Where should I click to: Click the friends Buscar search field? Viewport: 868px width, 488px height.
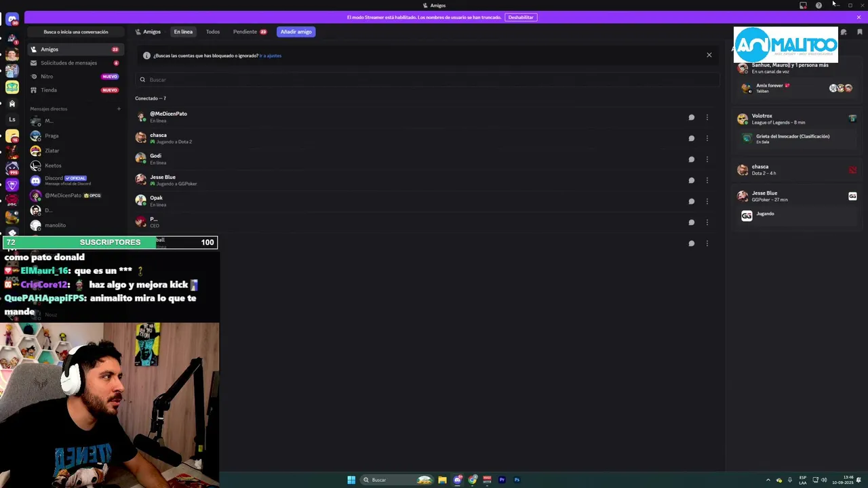427,80
